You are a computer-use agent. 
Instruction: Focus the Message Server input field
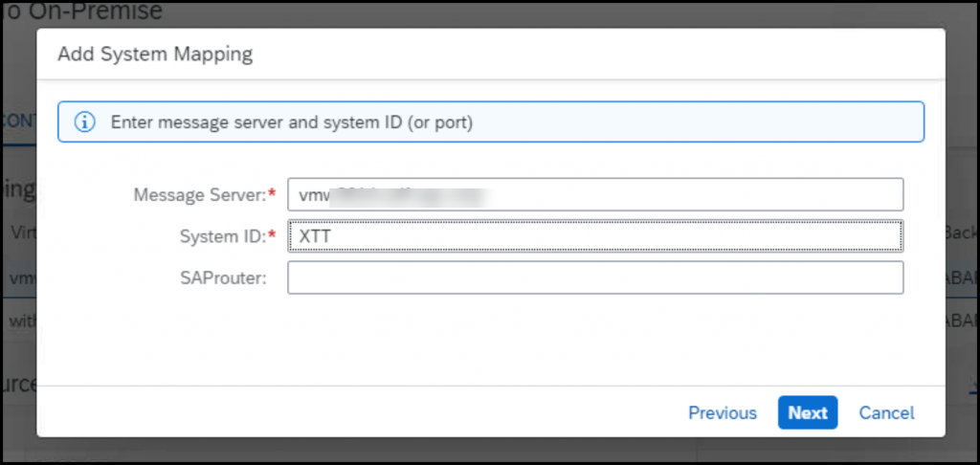(x=595, y=194)
